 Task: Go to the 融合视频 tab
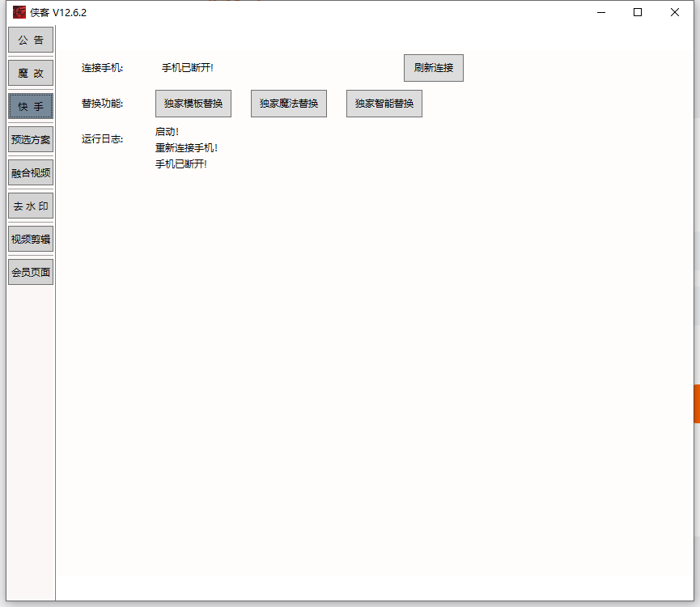[x=31, y=172]
